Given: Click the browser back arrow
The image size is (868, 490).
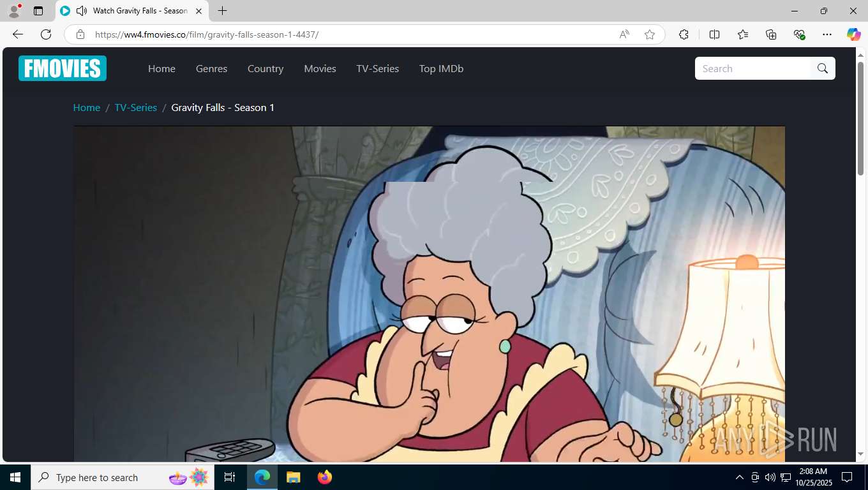Looking at the screenshot, I should pyautogui.click(x=18, y=34).
